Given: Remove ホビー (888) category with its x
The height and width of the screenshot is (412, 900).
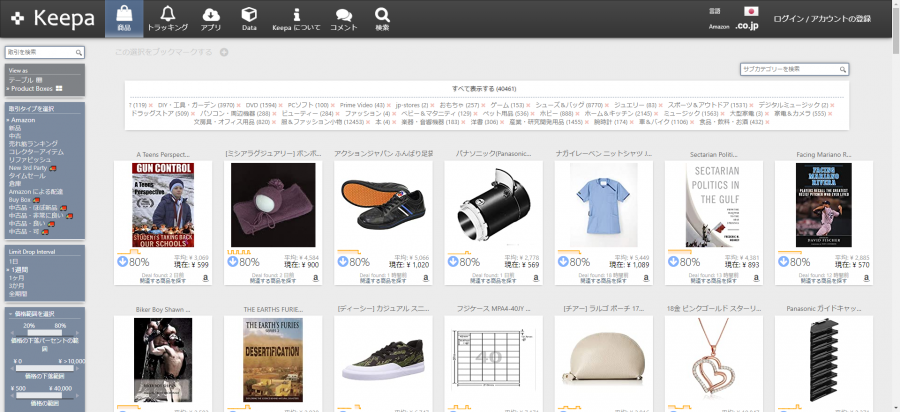Looking at the screenshot, I should click(x=579, y=114).
